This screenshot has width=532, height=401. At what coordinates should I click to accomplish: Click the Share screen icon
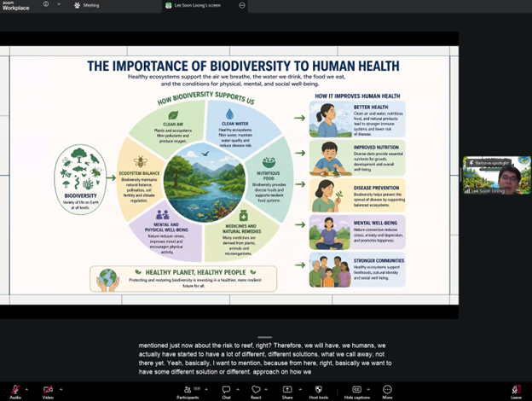tap(287, 389)
